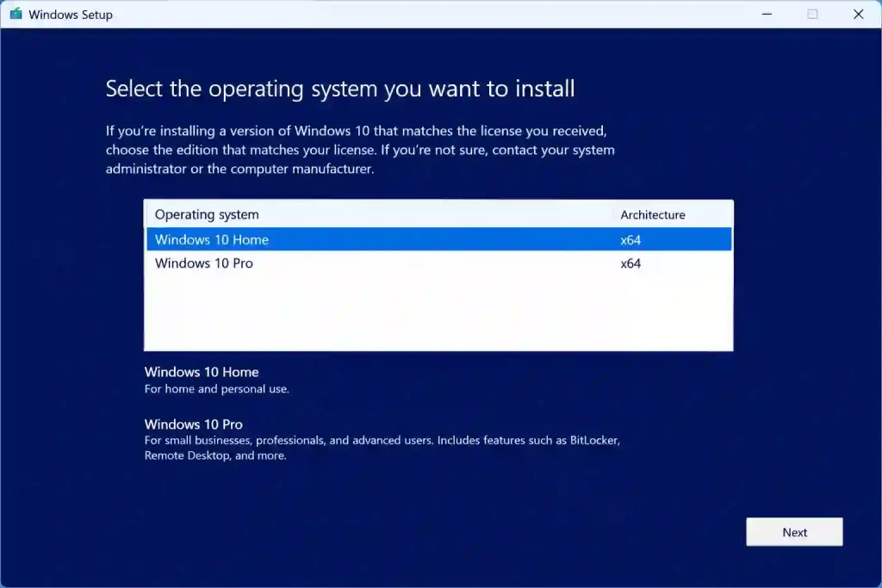Click the 'Windows 10 Home' description heading
882x588 pixels.
202,372
